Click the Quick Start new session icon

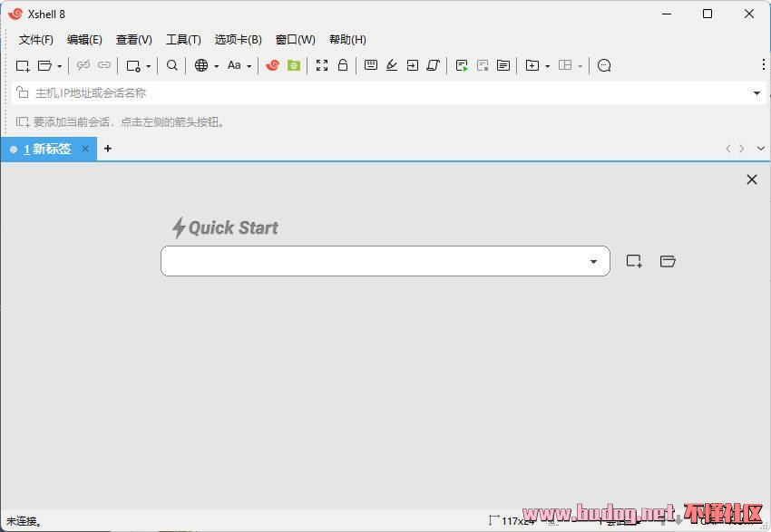(x=634, y=261)
